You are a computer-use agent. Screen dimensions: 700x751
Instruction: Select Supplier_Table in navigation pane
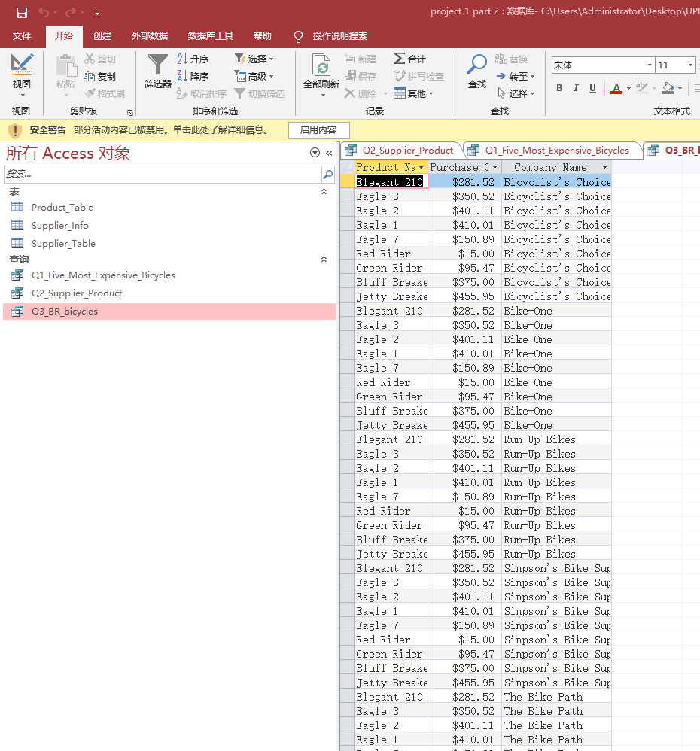[x=63, y=244]
